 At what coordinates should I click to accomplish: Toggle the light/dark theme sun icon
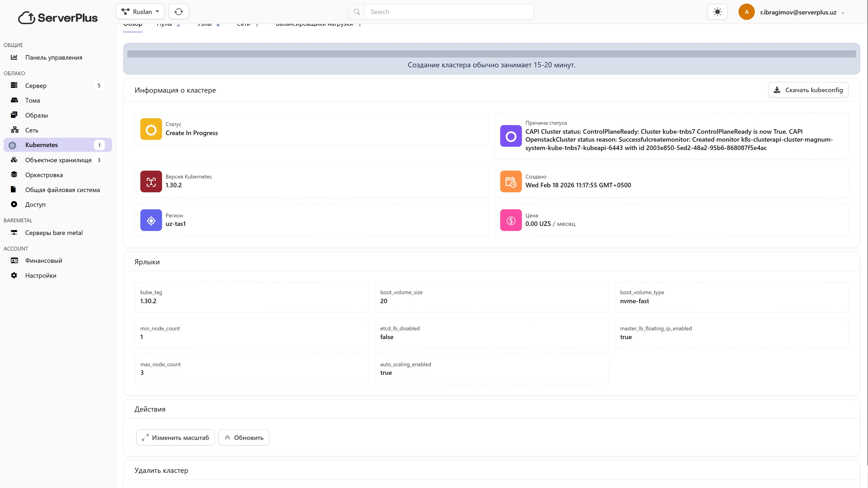tap(717, 12)
